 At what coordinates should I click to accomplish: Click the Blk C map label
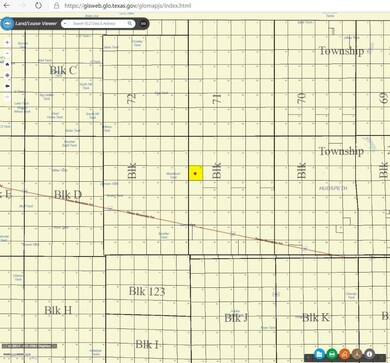[x=63, y=70]
